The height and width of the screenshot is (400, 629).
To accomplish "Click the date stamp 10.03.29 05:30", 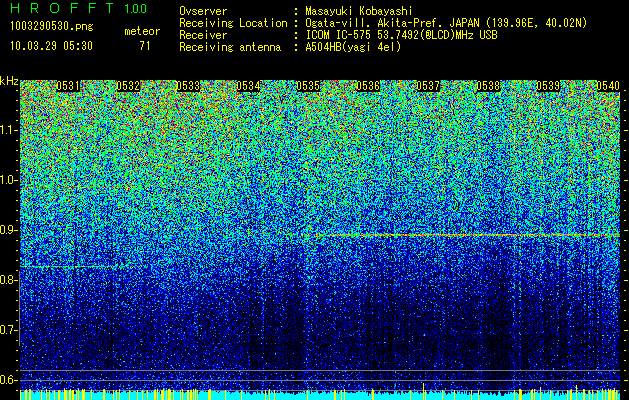I will (x=51, y=46).
